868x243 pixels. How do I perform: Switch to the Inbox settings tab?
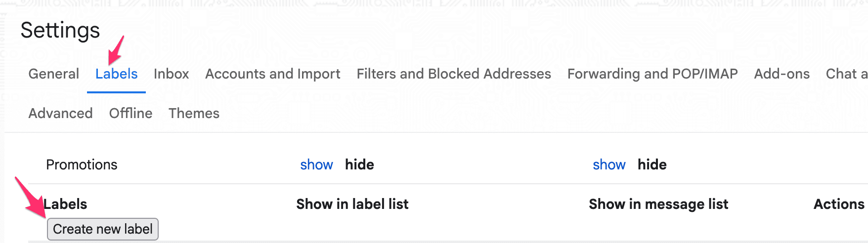point(171,74)
